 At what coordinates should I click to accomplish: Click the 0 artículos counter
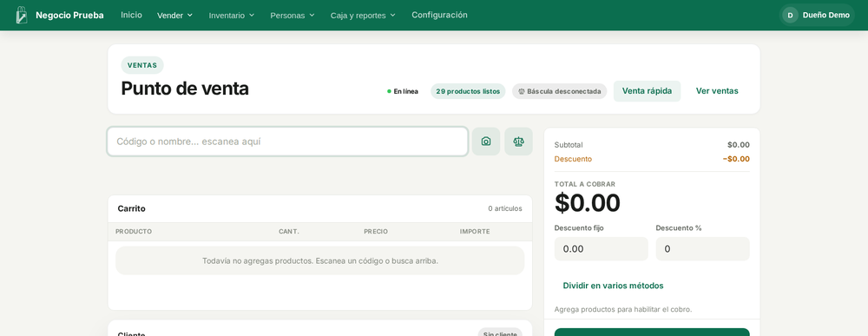505,208
